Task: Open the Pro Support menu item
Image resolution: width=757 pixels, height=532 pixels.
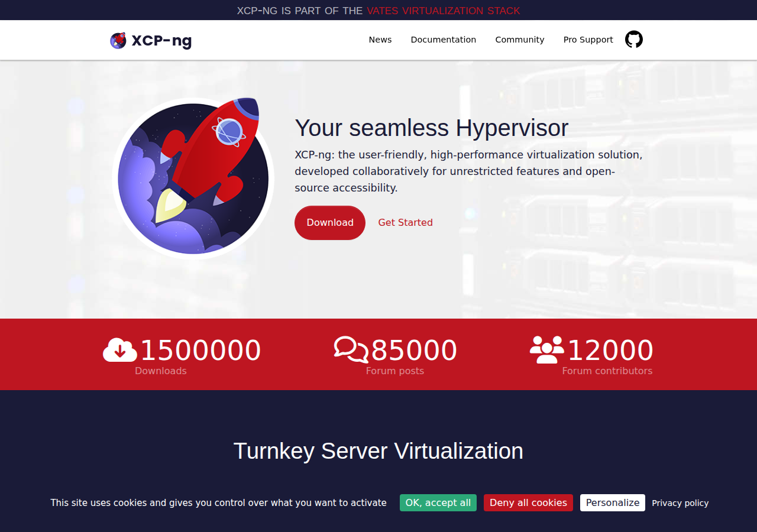Action: pos(588,40)
